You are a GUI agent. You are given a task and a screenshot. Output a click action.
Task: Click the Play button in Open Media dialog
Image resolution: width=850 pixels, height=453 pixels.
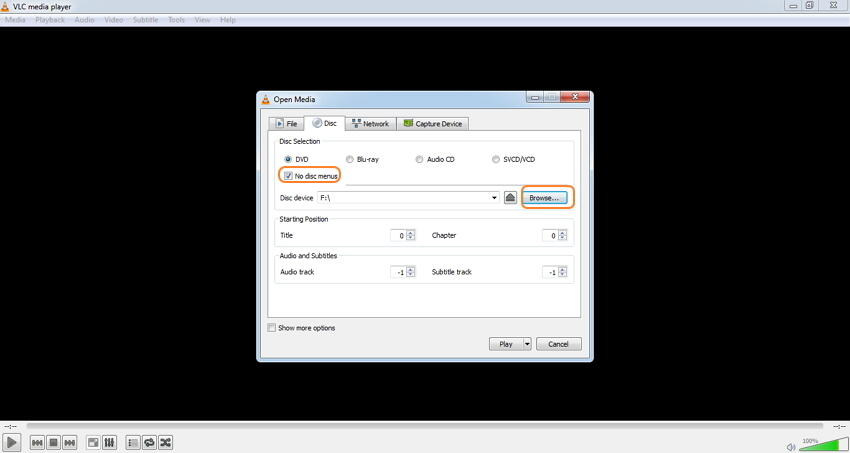point(505,344)
